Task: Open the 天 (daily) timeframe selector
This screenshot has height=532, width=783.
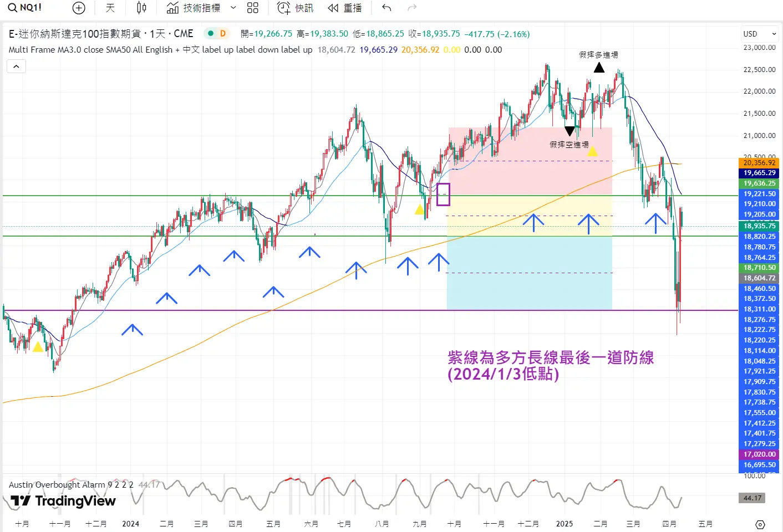Action: tap(110, 8)
